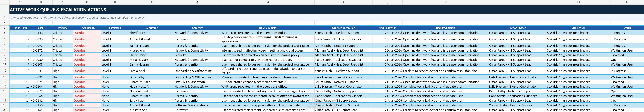The width and height of the screenshot is (644, 112).
Task: Click the Security category cell
Action: [197, 55]
